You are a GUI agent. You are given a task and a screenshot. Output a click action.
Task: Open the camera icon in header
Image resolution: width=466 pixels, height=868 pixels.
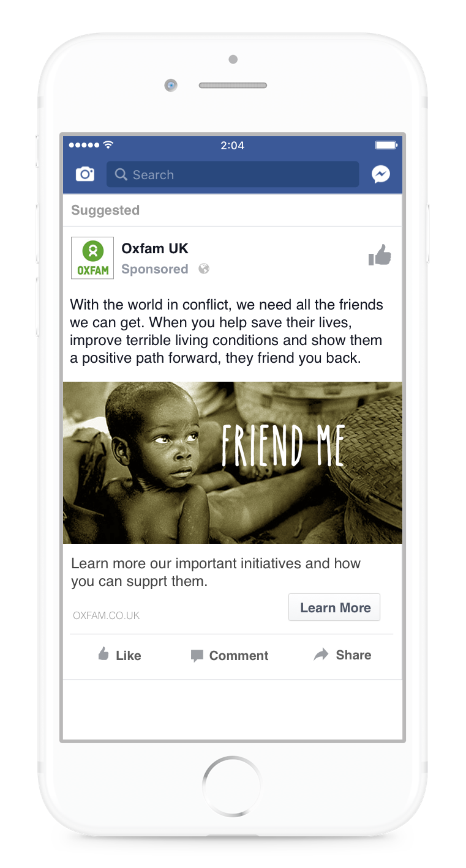pyautogui.click(x=85, y=174)
